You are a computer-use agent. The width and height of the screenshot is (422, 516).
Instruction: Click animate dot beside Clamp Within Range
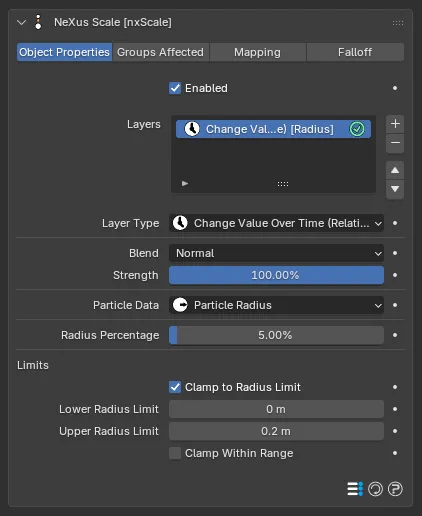click(395, 453)
